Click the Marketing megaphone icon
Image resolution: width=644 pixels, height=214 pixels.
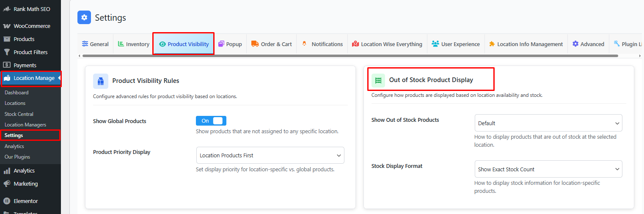click(7, 184)
